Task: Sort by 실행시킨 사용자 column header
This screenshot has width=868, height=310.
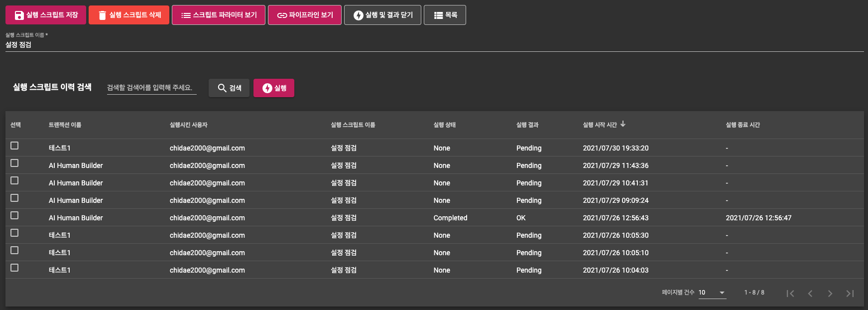Action: (x=189, y=125)
